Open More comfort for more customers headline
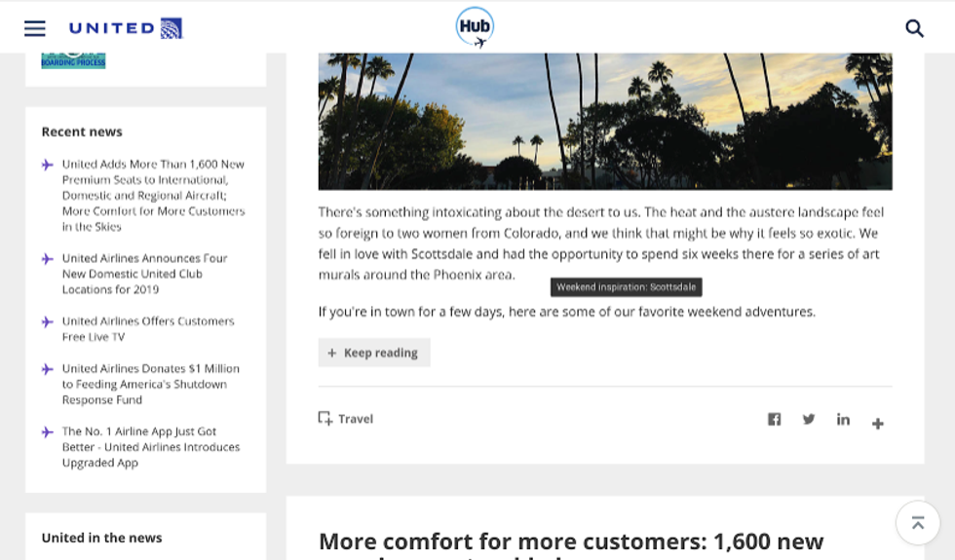This screenshot has height=560, width=955. (x=570, y=541)
